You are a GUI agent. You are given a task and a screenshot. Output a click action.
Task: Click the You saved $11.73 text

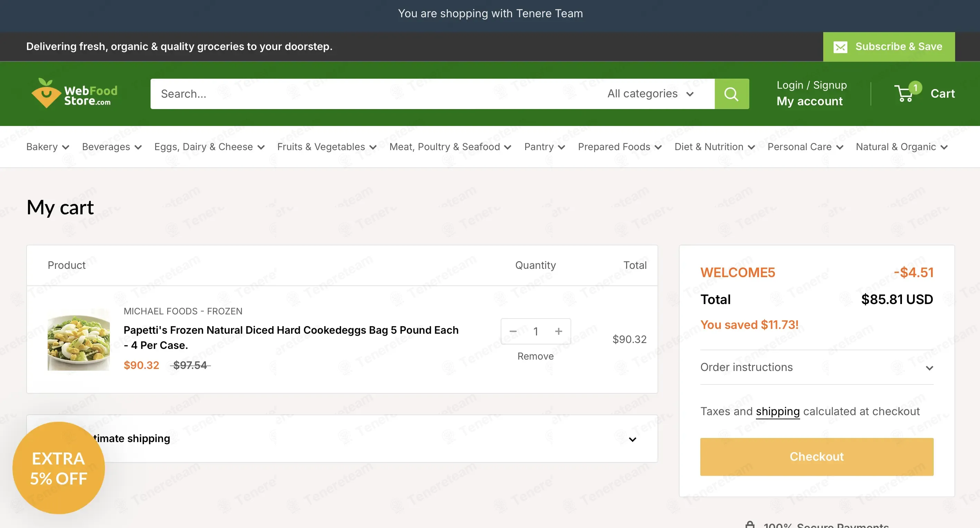749,325
